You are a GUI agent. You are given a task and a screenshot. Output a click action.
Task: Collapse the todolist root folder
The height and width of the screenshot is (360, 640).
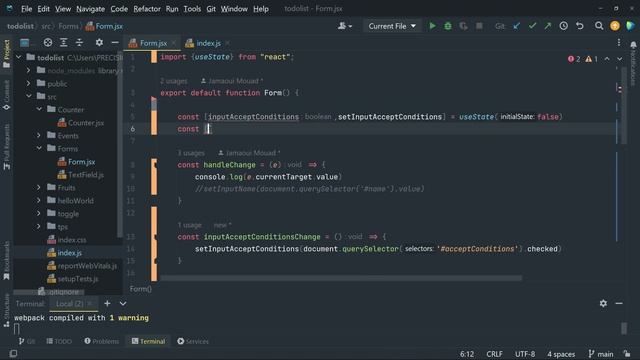click(19, 58)
